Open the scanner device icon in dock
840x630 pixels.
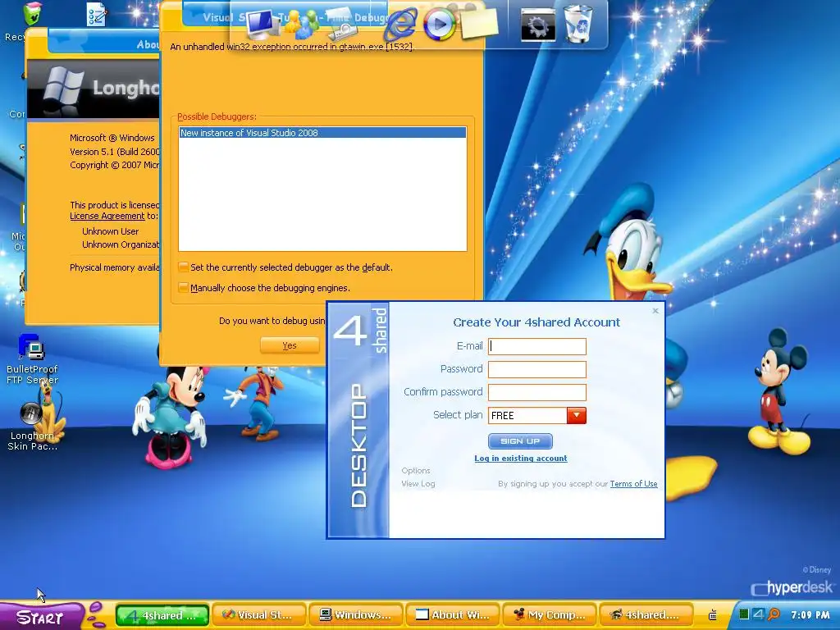[342, 25]
